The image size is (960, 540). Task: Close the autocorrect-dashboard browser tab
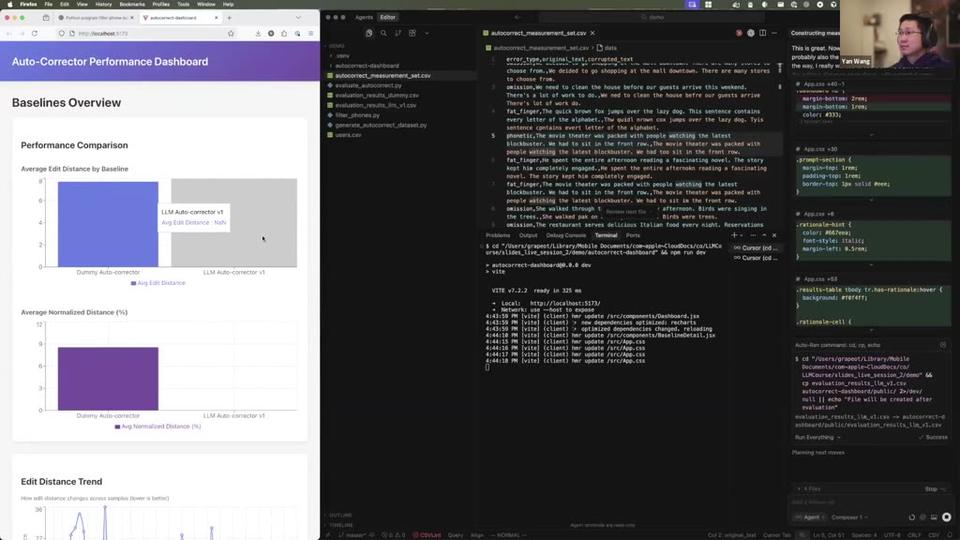[216, 18]
